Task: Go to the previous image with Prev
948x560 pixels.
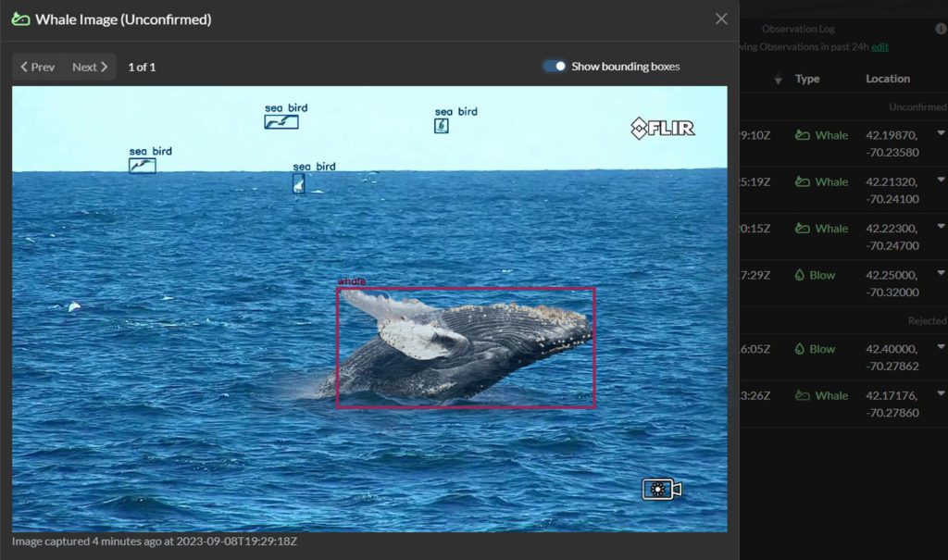Action: coord(38,67)
